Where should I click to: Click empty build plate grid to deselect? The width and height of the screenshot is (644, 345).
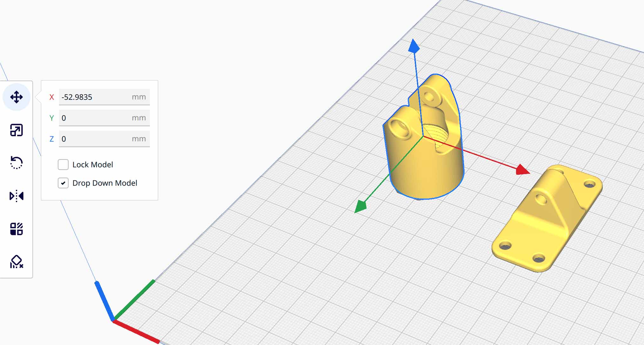pos(318,270)
